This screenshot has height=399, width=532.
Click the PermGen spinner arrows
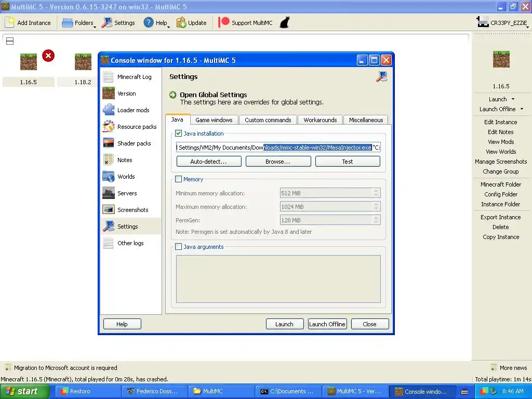point(376,220)
